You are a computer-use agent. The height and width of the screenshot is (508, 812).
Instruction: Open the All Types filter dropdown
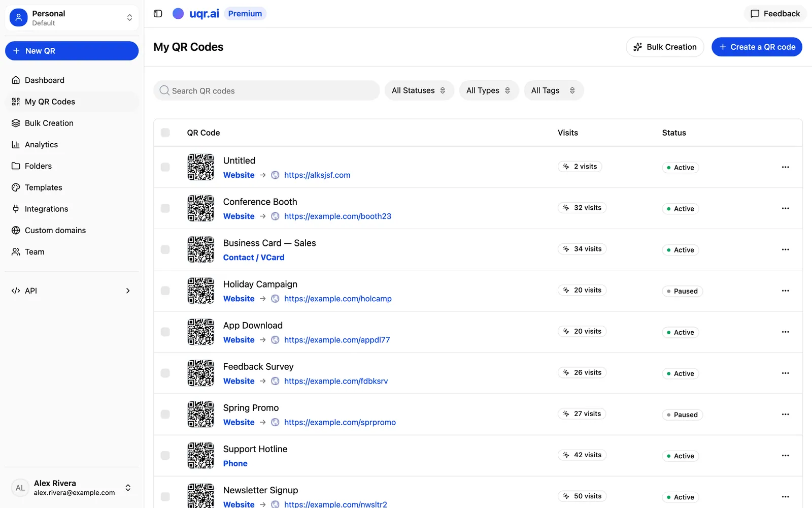coord(489,90)
